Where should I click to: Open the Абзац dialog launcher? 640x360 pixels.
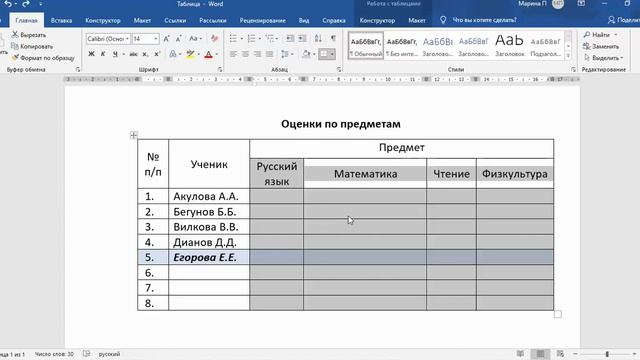pos(339,70)
